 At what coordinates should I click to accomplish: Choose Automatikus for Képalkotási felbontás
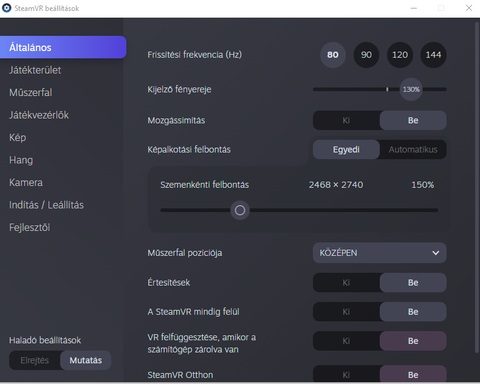click(x=413, y=149)
